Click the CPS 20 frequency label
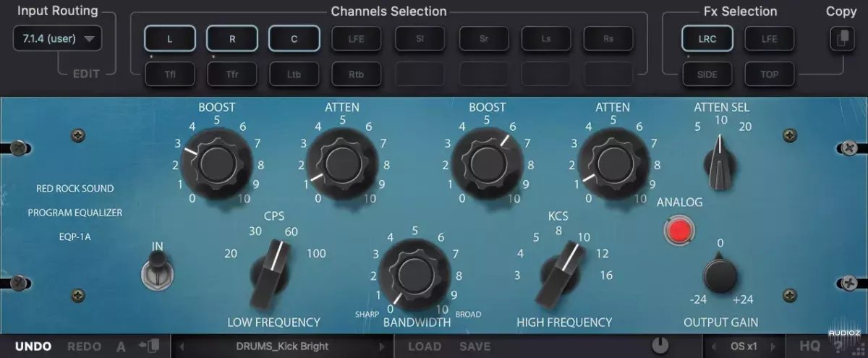 point(231,253)
